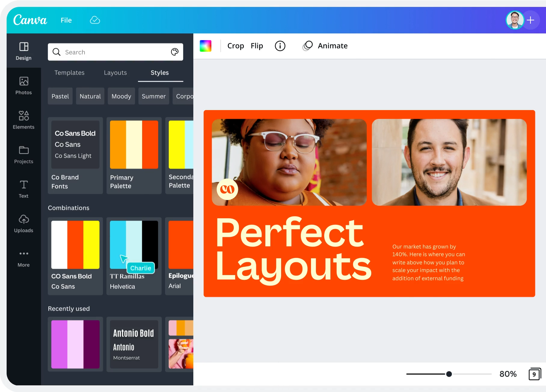The image size is (546, 392).
Task: Enable the Moody style filter
Action: [121, 96]
